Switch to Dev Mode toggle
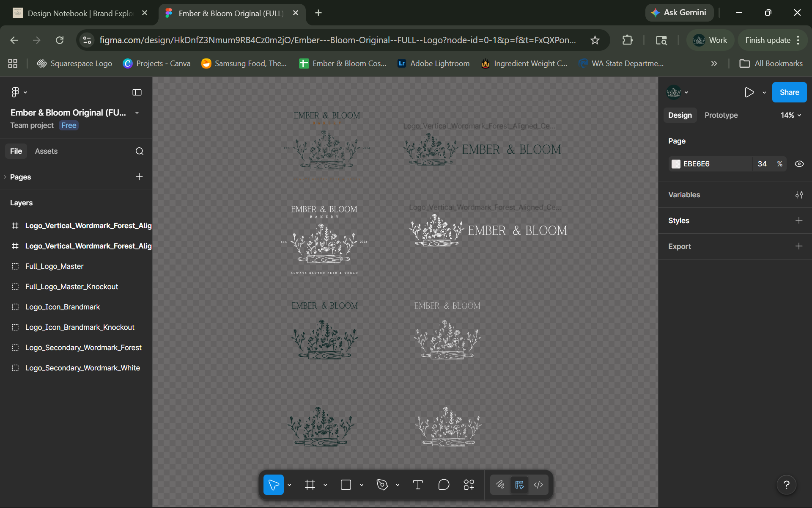Screen dimensions: 812x508 pyautogui.click(x=538, y=485)
